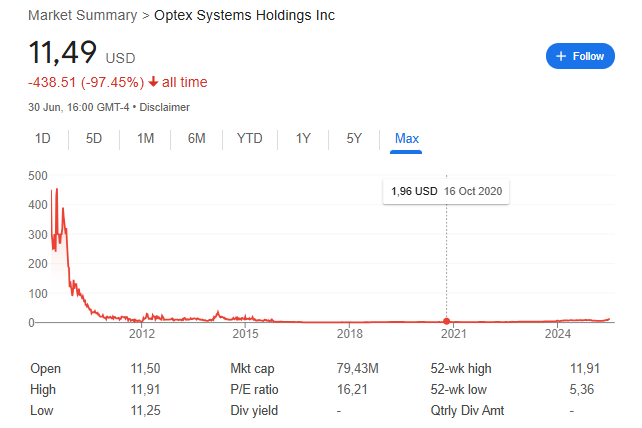This screenshot has width=642, height=428.
Task: Select the Max time range tab
Action: pyautogui.click(x=407, y=138)
